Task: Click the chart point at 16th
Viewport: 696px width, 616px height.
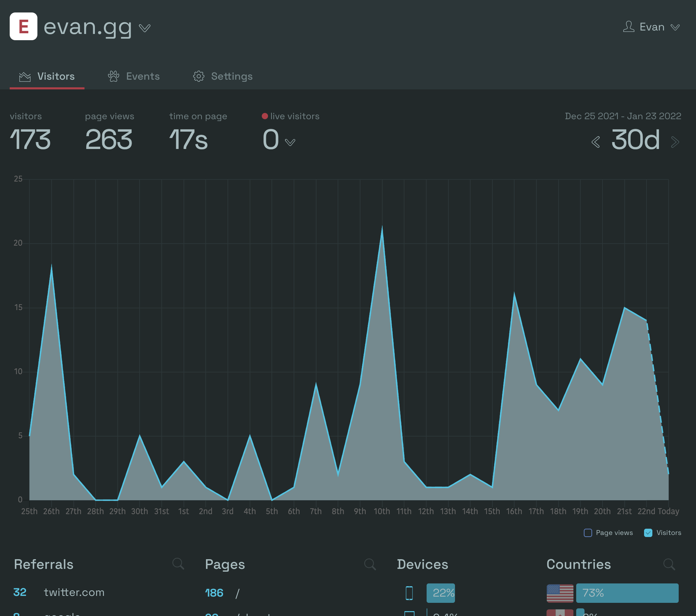Action: (514, 295)
